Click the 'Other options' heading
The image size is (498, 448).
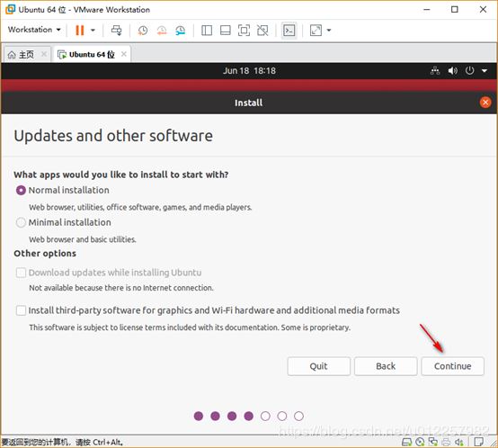(45, 254)
